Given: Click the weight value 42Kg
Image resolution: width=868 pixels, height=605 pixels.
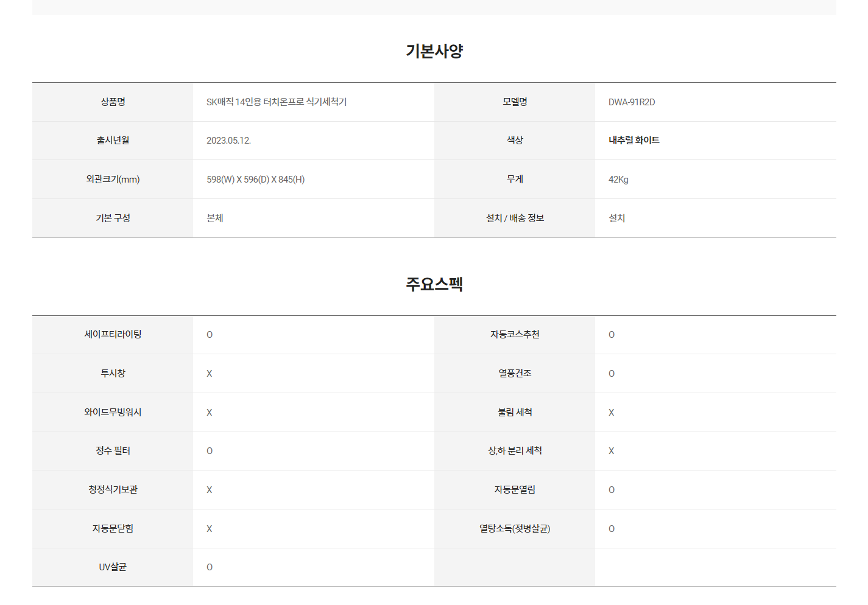Looking at the screenshot, I should tap(618, 180).
